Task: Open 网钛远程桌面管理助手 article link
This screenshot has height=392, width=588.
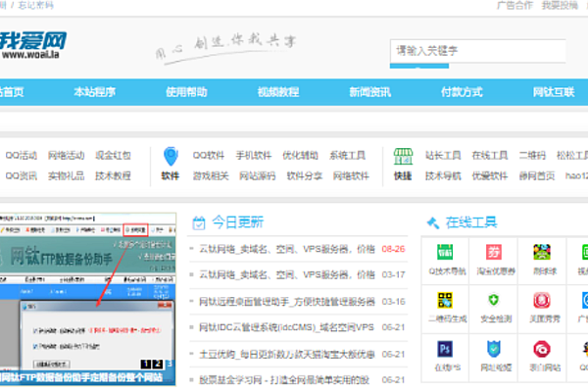Action: (287, 301)
